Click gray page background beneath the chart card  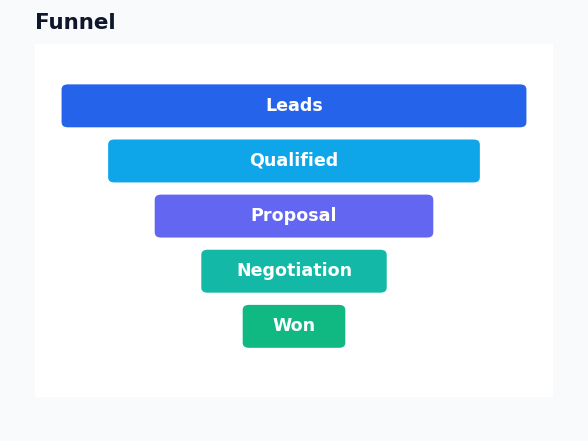[x=294, y=419]
